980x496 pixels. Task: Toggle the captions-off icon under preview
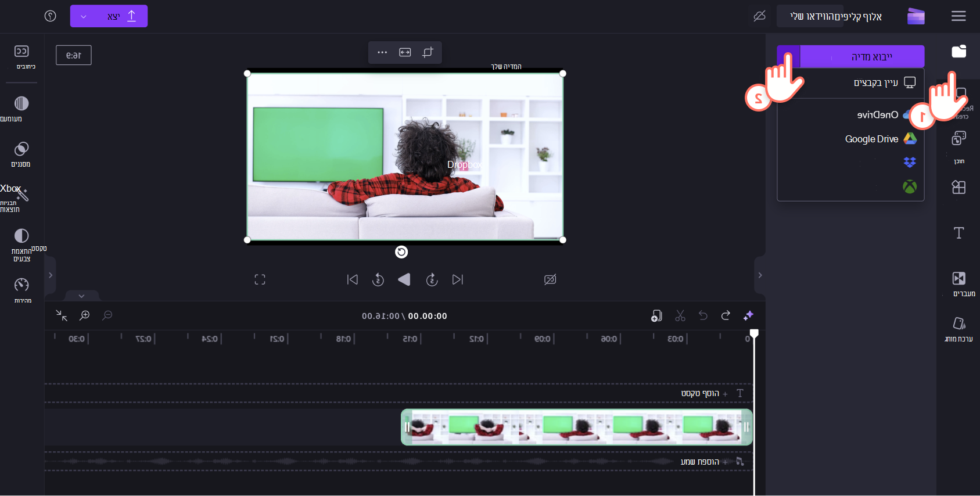tap(550, 279)
